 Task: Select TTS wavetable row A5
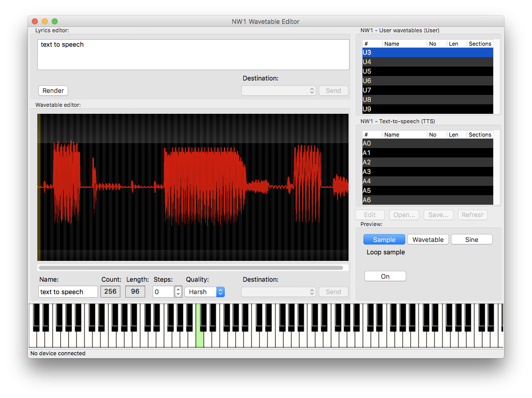click(428, 190)
